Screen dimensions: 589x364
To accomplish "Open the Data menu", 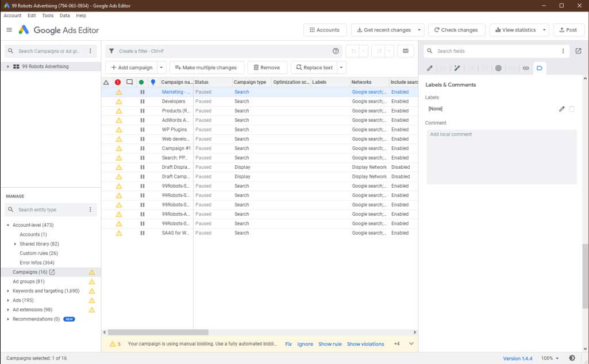I will (64, 16).
